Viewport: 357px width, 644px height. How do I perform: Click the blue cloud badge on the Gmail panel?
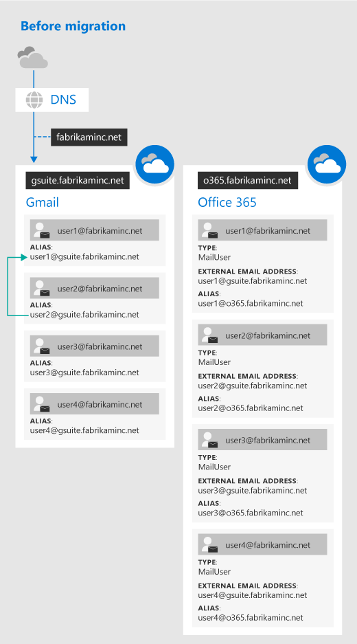click(155, 164)
